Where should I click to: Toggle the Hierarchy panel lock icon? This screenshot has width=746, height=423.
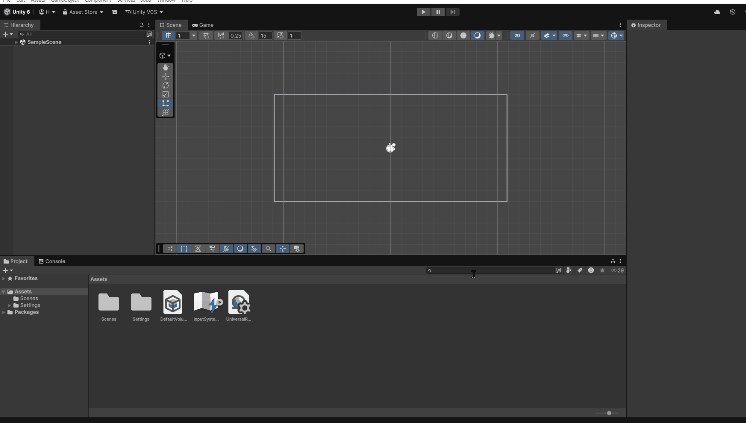click(x=141, y=25)
